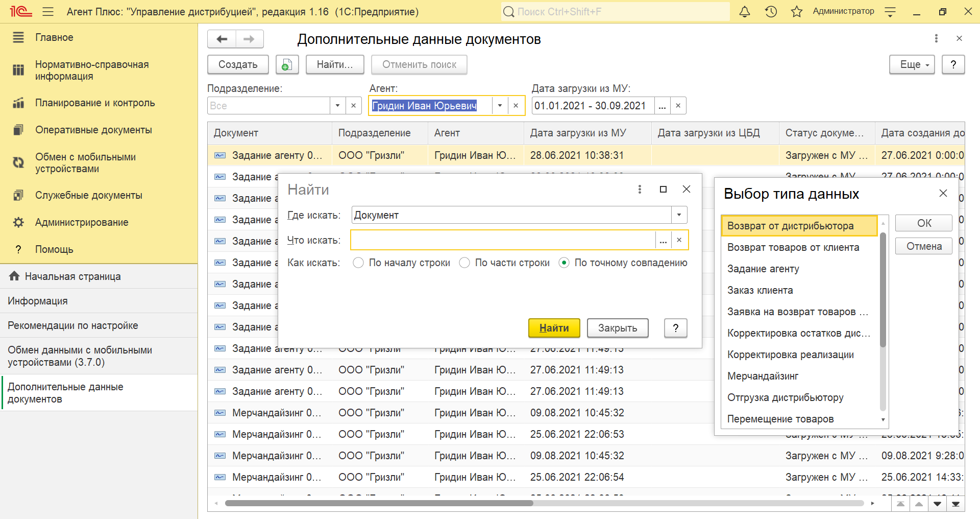The width and height of the screenshot is (980, 519).
Task: Expand the Подразделение dropdown
Action: 337,106
